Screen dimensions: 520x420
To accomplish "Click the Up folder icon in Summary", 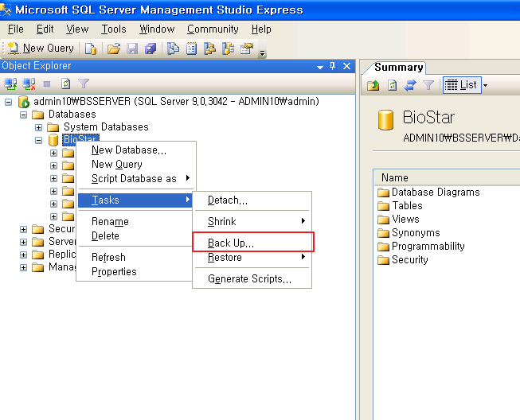I will pos(373,85).
